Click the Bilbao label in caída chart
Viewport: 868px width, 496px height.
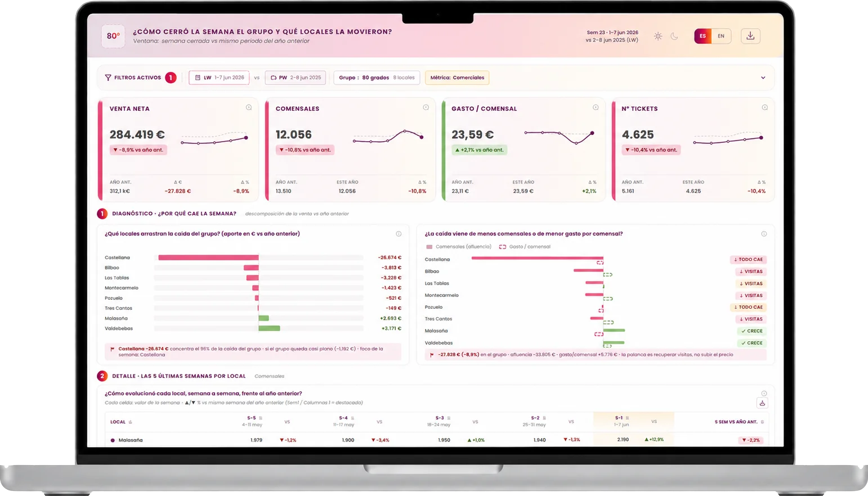(x=112, y=268)
